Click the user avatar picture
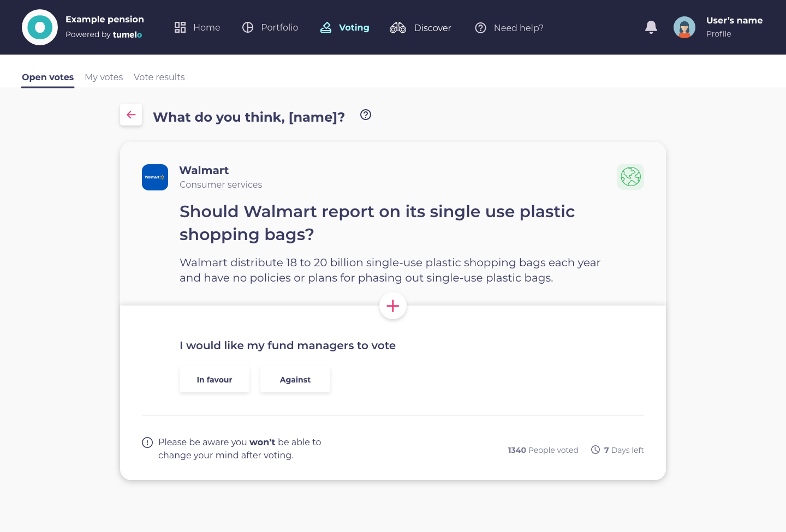The width and height of the screenshot is (786, 532). 684,27
